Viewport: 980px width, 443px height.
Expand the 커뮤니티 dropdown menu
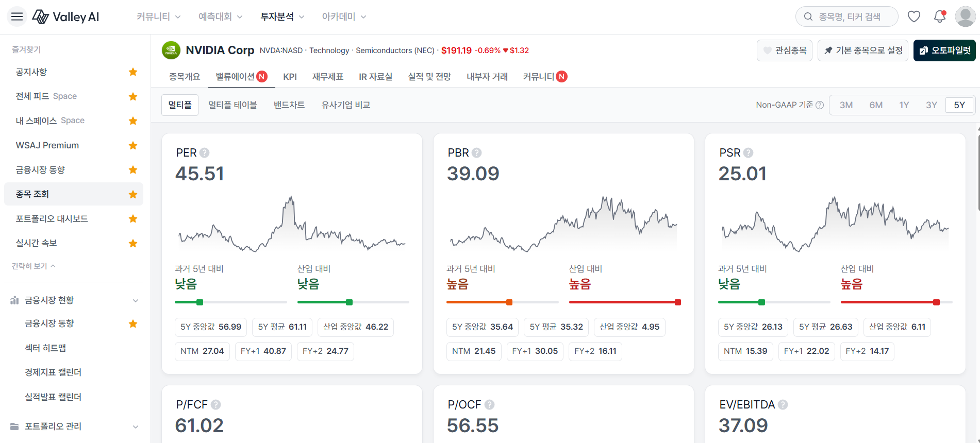(158, 17)
